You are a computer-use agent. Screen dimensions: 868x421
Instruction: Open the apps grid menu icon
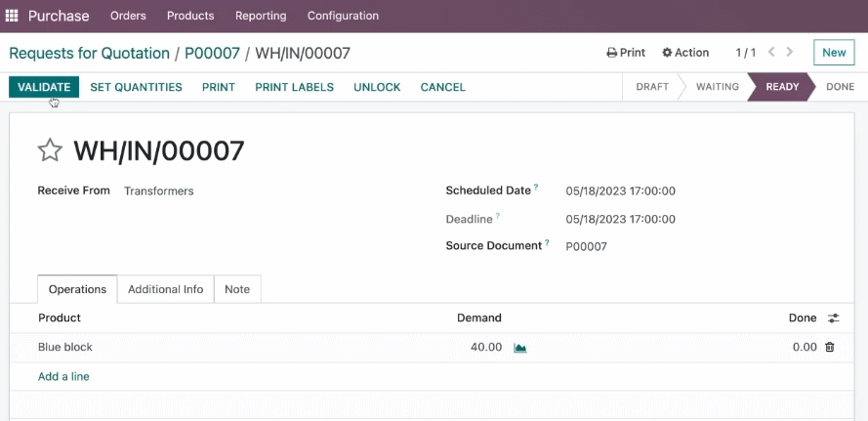[x=12, y=16]
